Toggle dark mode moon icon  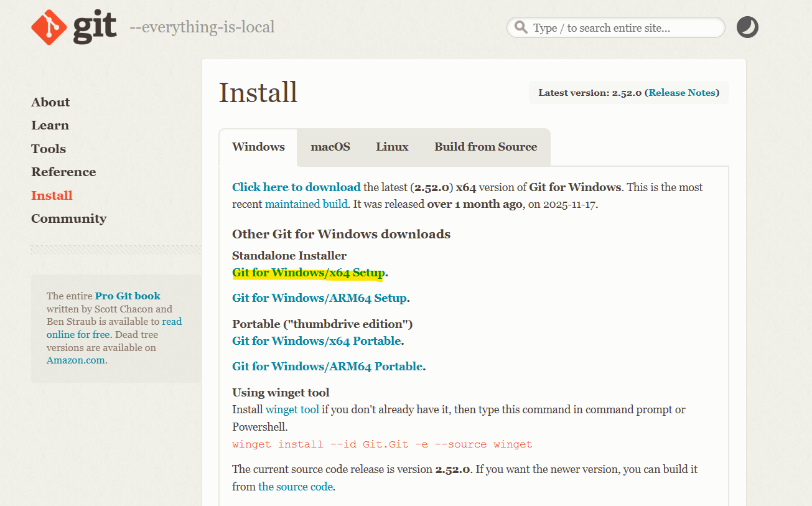pyautogui.click(x=747, y=27)
